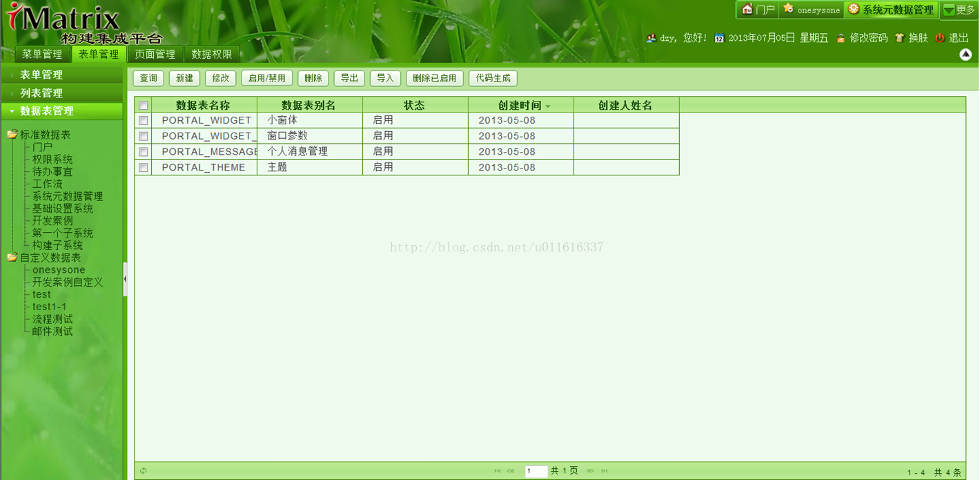Select 基础设置系统 tree node
Screen dimensions: 980x480
pyautogui.click(x=63, y=209)
